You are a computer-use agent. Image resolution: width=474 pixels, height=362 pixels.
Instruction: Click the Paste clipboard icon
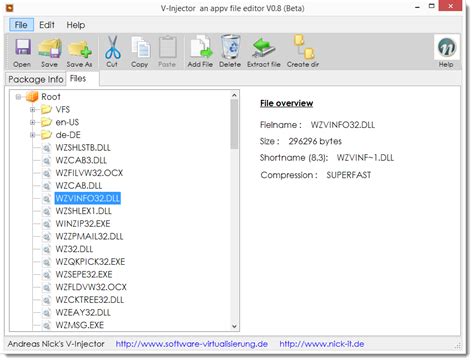pyautogui.click(x=167, y=47)
